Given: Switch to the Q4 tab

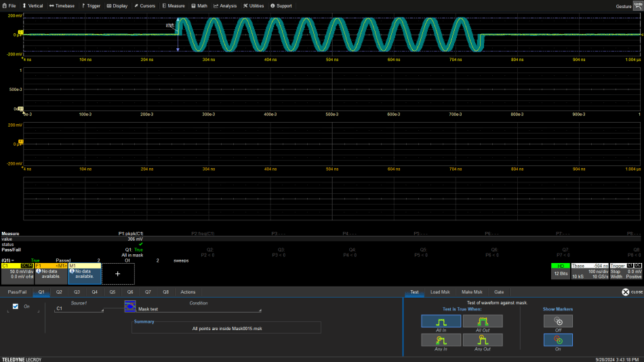Looking at the screenshot, I should (94, 292).
